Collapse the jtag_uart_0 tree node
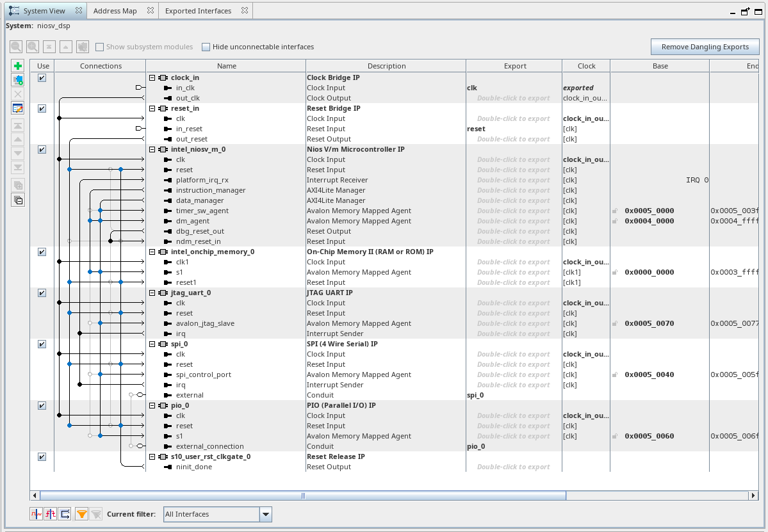Viewport: 768px width, 532px height. pos(152,293)
